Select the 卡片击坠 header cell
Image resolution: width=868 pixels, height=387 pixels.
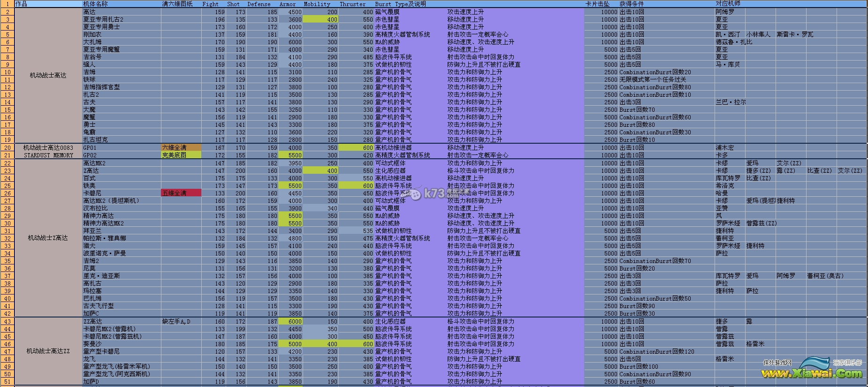[x=602, y=4]
